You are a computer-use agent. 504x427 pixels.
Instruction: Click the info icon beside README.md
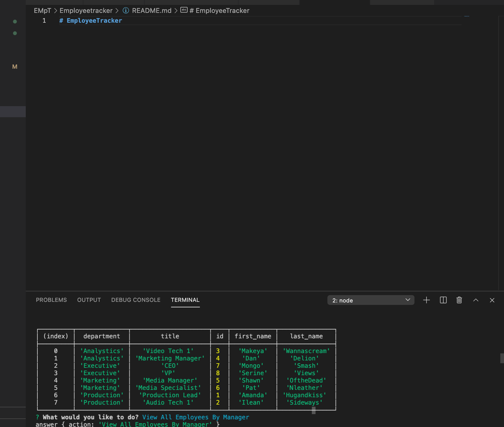click(x=126, y=10)
